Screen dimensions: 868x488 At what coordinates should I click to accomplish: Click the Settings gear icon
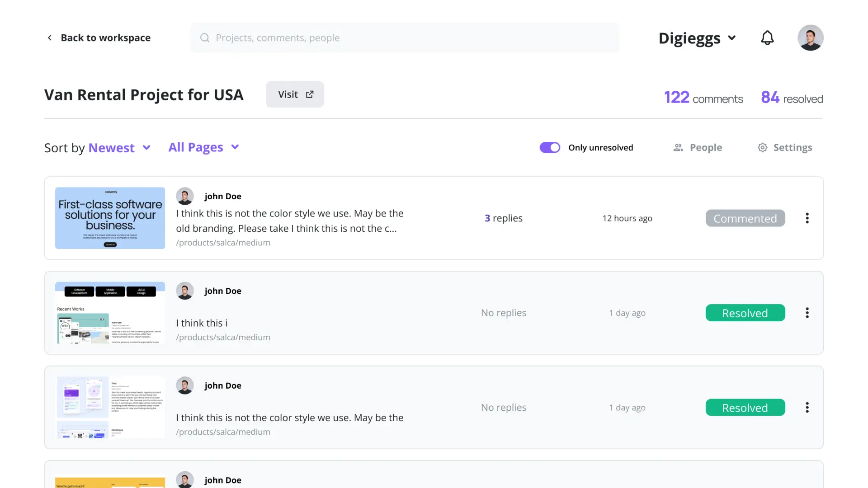click(x=763, y=148)
